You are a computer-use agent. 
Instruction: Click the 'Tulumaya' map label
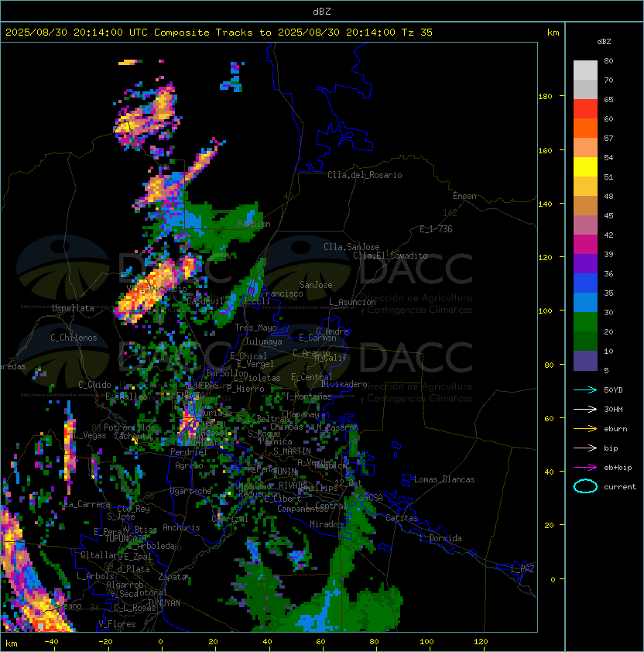tap(264, 341)
